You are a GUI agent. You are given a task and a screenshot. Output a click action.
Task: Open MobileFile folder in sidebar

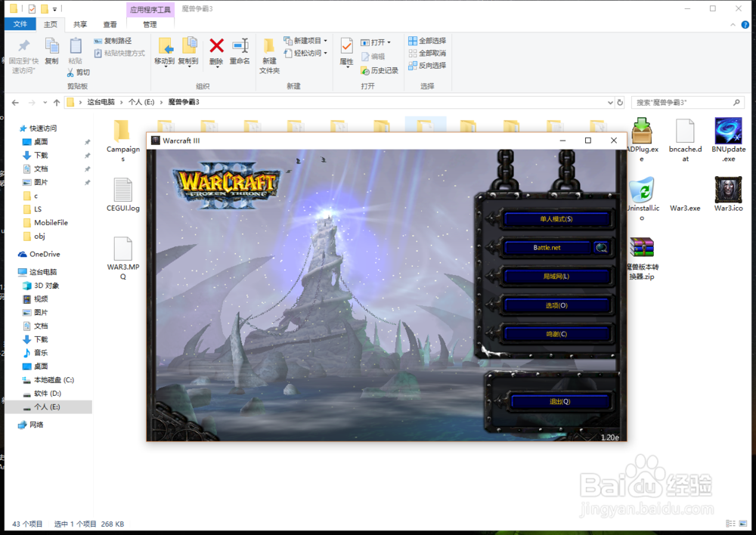click(x=51, y=223)
